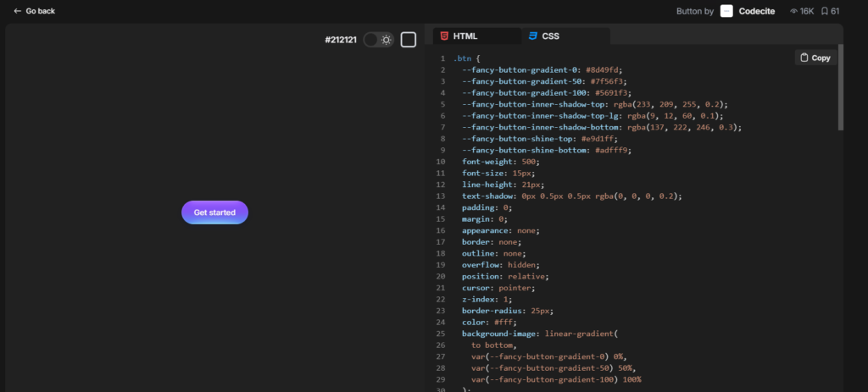Click the #e9d1ff shine-top value
Screen dimensions: 868x392
(x=599, y=139)
